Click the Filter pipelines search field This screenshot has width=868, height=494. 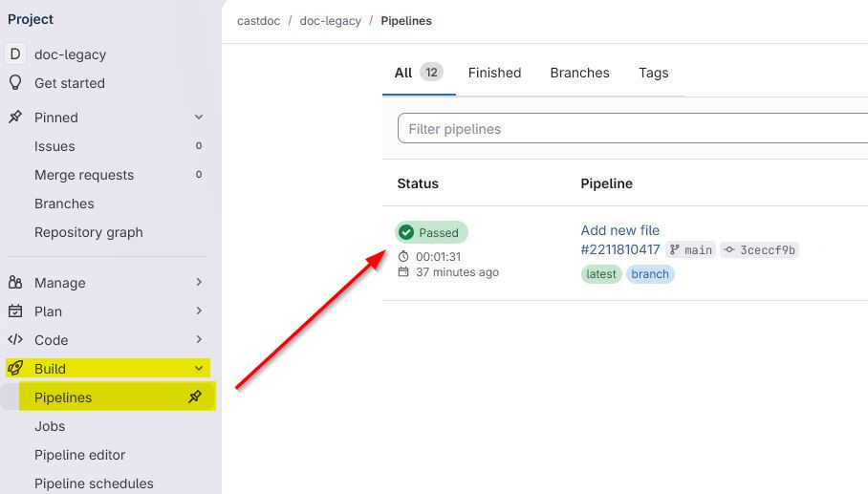point(631,129)
